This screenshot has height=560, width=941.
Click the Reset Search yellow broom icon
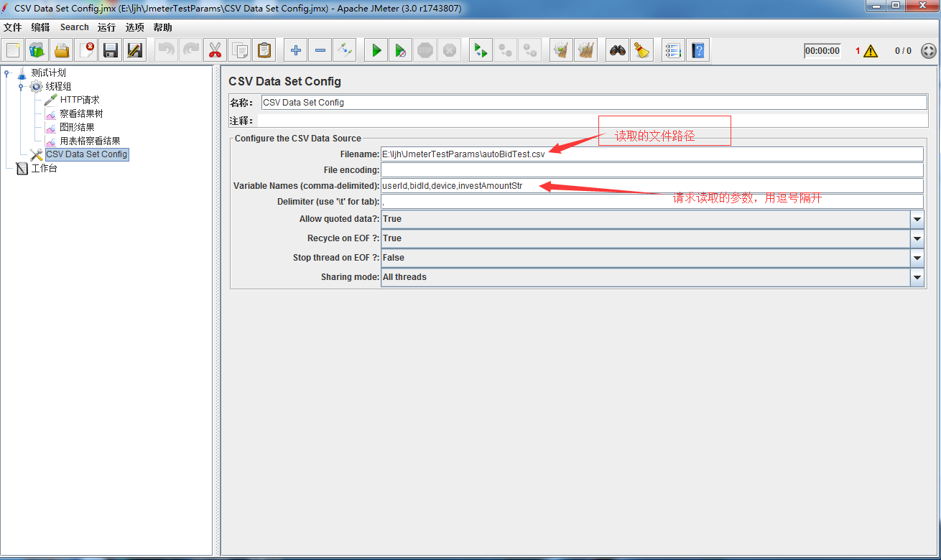[641, 50]
